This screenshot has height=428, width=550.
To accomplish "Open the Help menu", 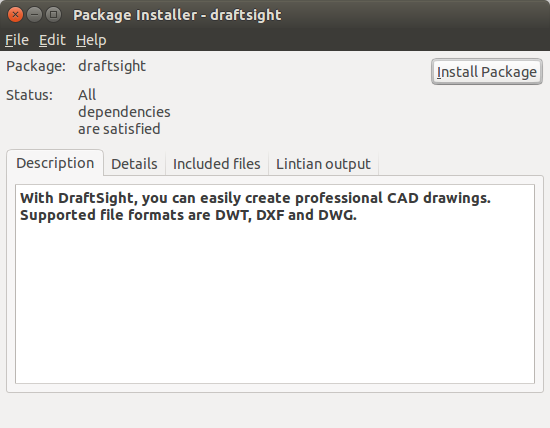I will click(91, 40).
